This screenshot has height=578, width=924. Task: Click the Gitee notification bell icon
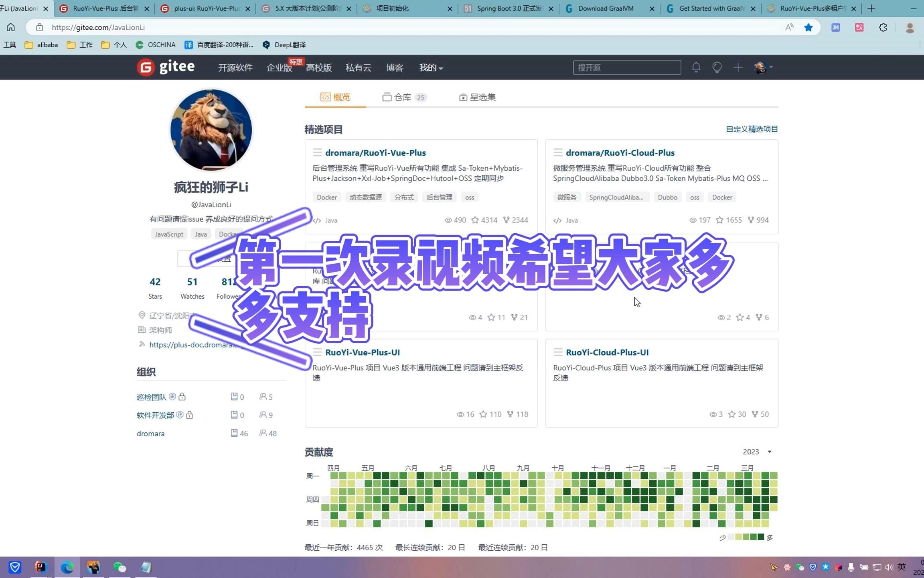click(x=696, y=67)
